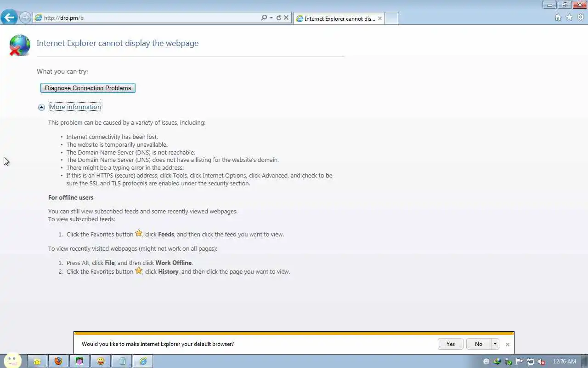Viewport: 588px width, 368px height.
Task: Open the Notepad icon on the taskbar
Action: (x=122, y=361)
